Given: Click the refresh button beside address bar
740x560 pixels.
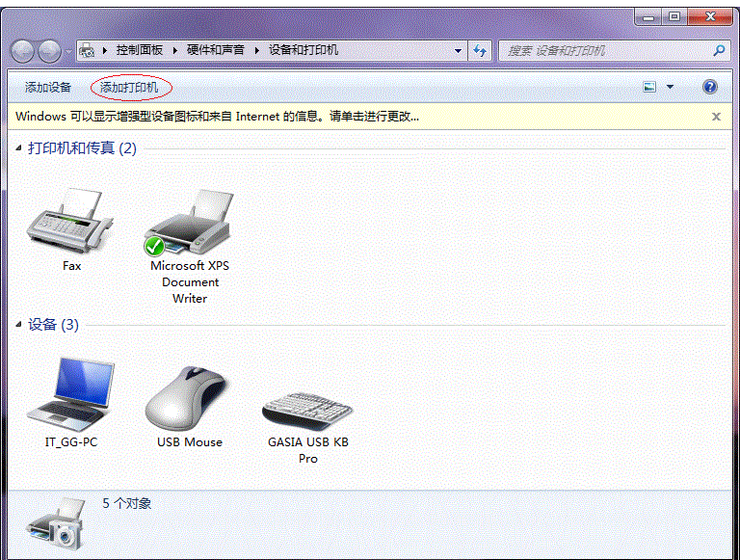Looking at the screenshot, I should pos(480,50).
